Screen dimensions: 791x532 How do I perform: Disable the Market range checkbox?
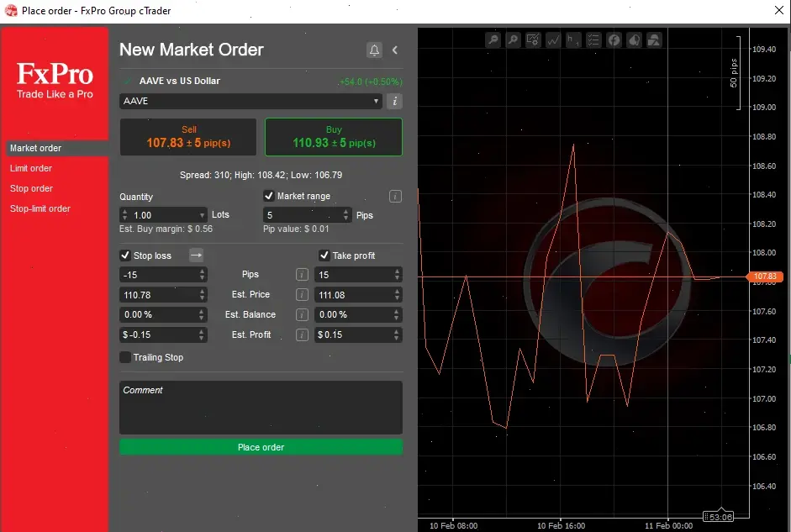pyautogui.click(x=271, y=196)
